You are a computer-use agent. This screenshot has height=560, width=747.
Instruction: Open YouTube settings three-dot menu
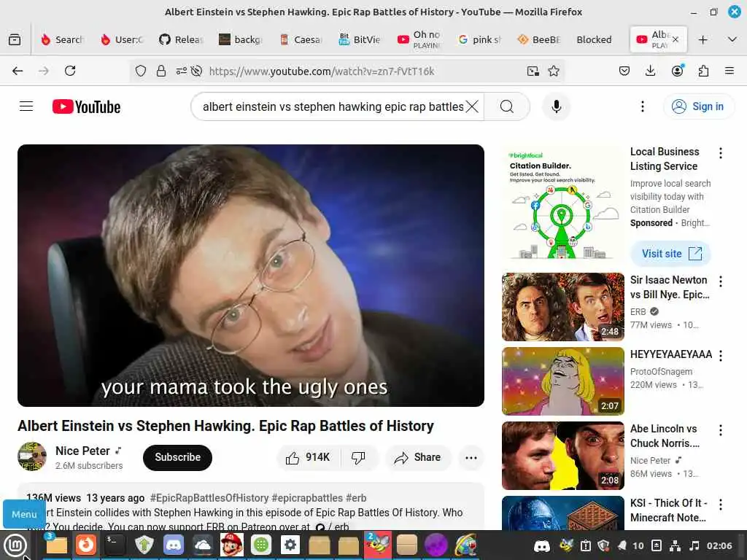pos(642,106)
